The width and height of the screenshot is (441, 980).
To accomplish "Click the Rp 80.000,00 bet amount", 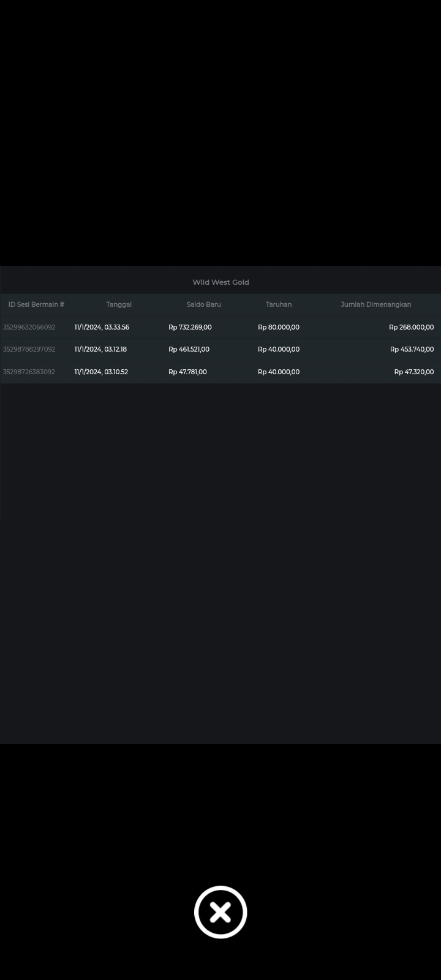I will tap(279, 327).
